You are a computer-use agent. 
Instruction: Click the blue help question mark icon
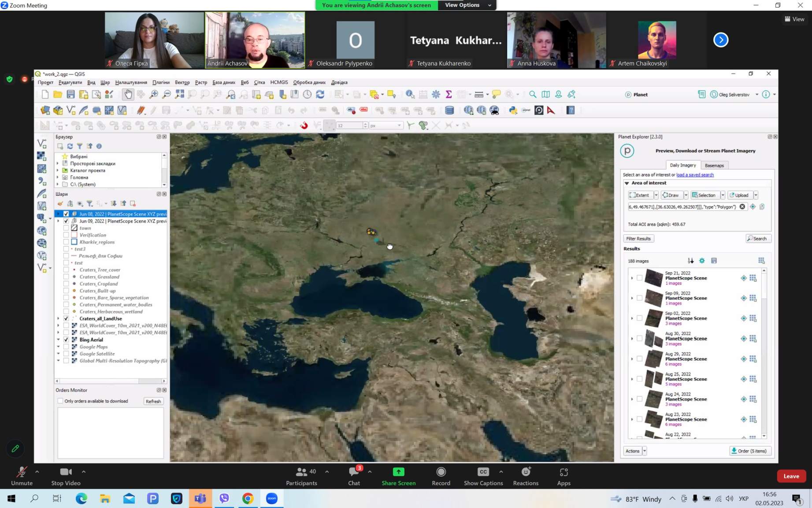tap(571, 110)
